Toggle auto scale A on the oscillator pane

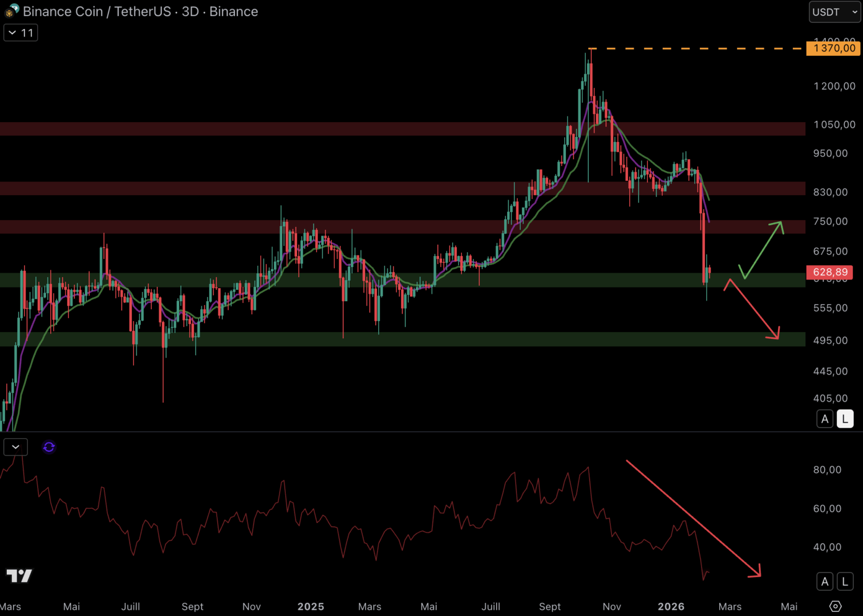(x=825, y=582)
